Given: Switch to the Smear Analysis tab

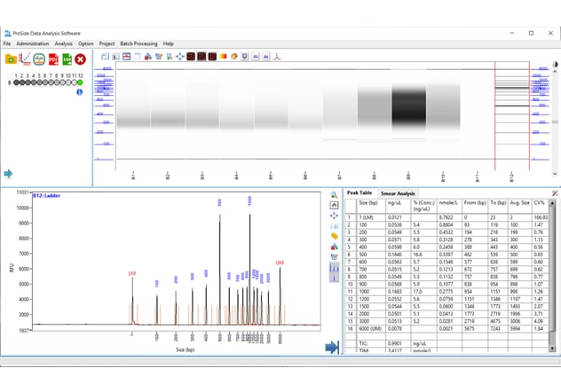Looking at the screenshot, I should (x=399, y=192).
